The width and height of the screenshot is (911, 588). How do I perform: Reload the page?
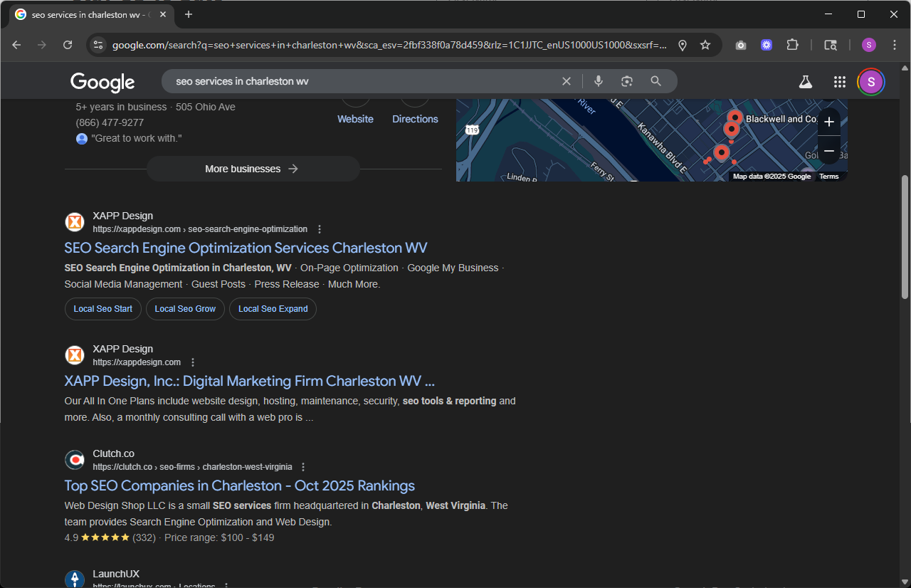pyautogui.click(x=68, y=45)
